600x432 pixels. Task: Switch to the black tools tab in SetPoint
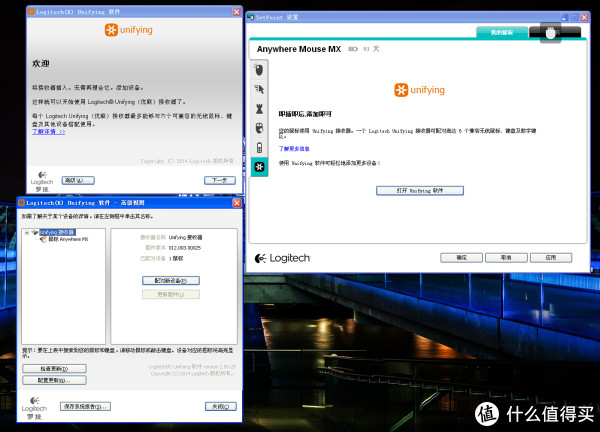click(554, 33)
